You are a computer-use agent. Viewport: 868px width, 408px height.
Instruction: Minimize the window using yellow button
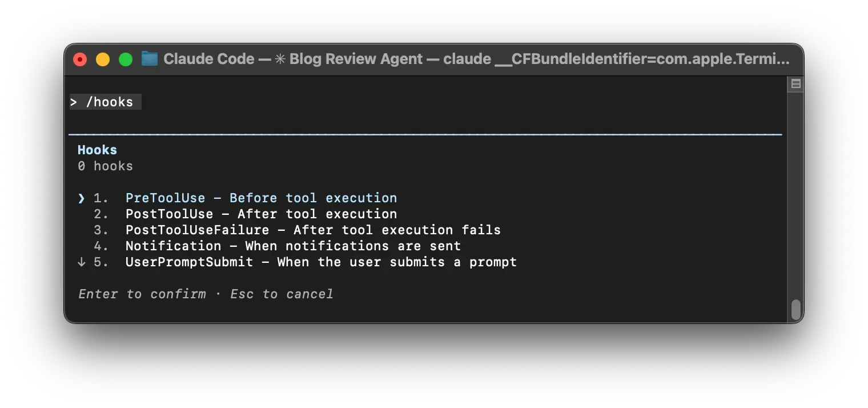pos(103,59)
